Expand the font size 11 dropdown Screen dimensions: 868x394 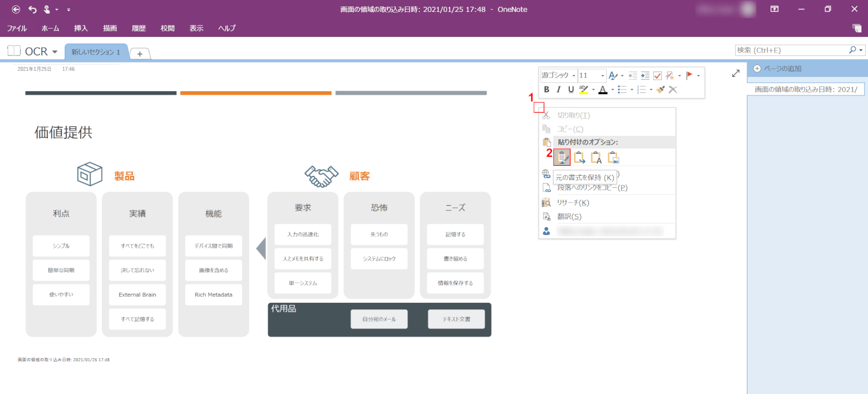click(x=603, y=76)
